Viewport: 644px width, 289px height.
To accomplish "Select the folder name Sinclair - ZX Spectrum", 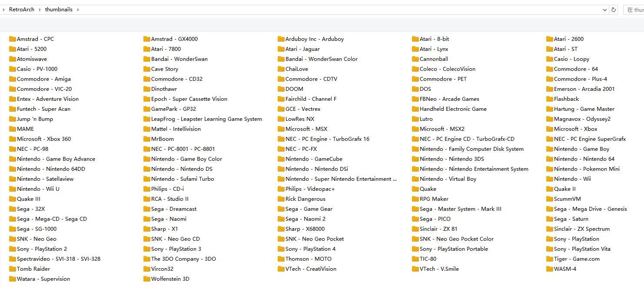I will [x=582, y=229].
